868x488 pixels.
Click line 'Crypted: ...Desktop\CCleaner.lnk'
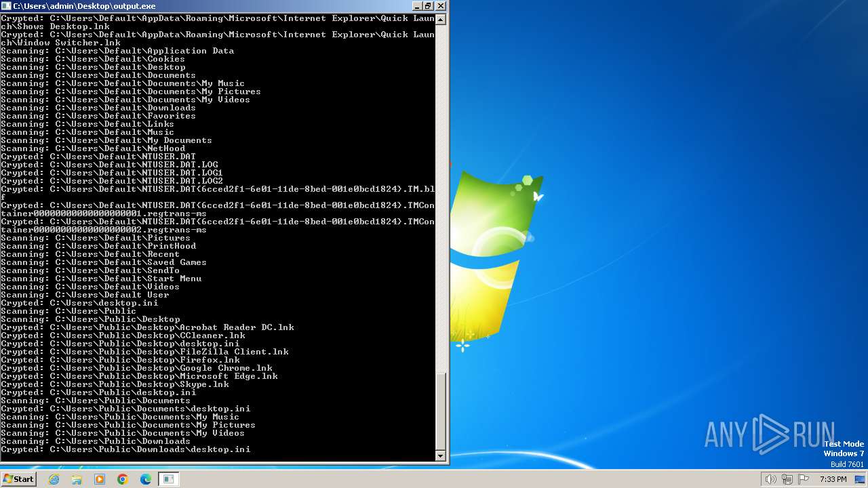click(123, 335)
